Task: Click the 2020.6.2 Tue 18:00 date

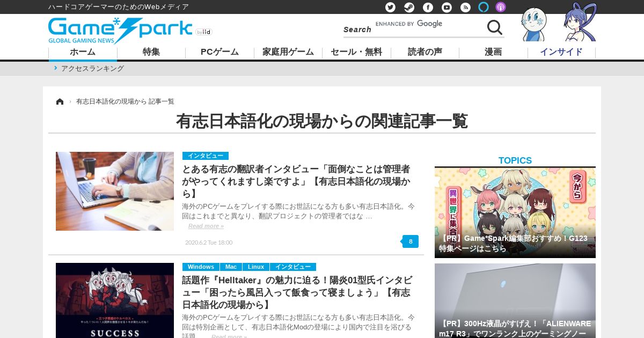Action: coord(209,243)
